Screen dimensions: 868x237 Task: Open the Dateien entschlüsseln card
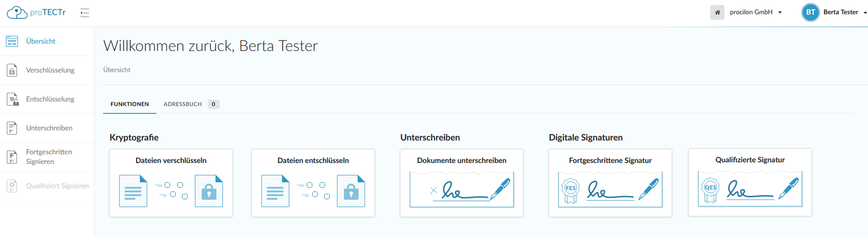click(x=313, y=183)
